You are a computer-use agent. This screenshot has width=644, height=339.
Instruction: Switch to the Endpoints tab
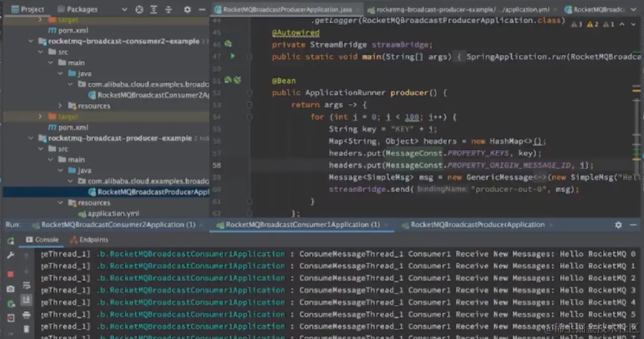pos(89,239)
